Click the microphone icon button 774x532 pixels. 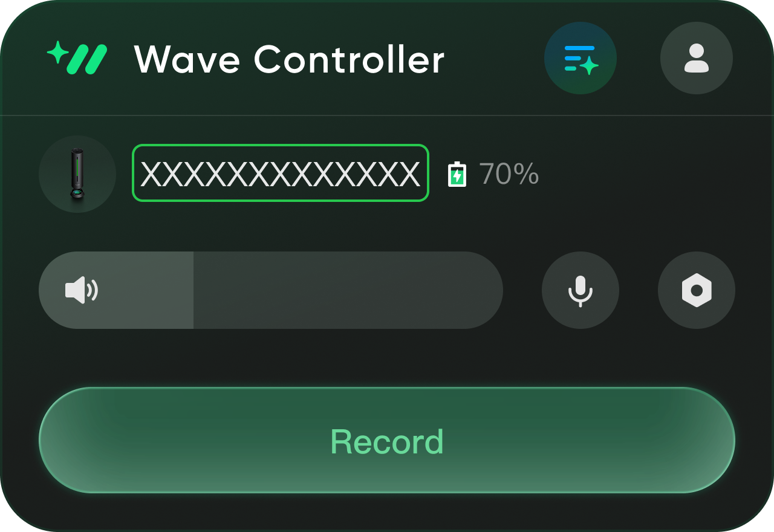coord(580,290)
